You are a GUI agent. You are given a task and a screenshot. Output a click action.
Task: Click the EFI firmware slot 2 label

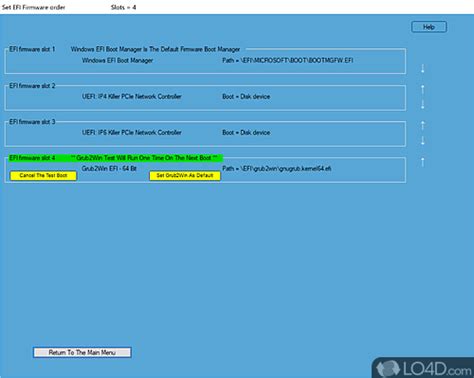tap(32, 86)
